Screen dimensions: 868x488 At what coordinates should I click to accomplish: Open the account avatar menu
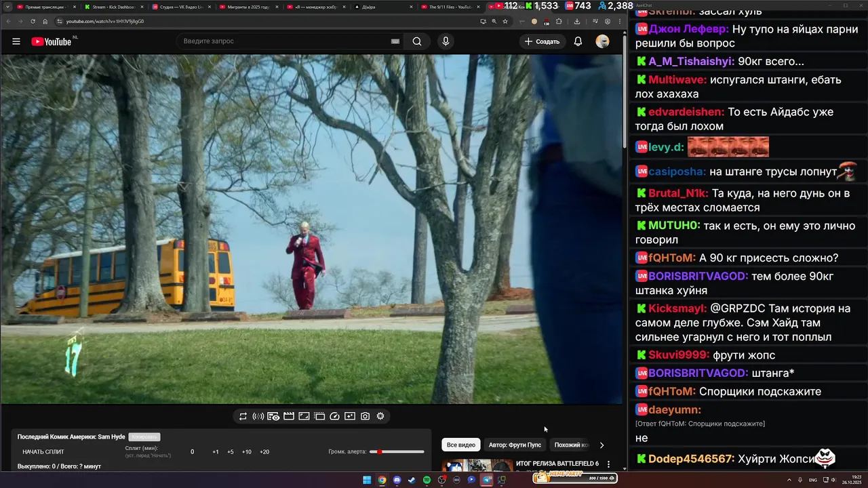point(602,41)
